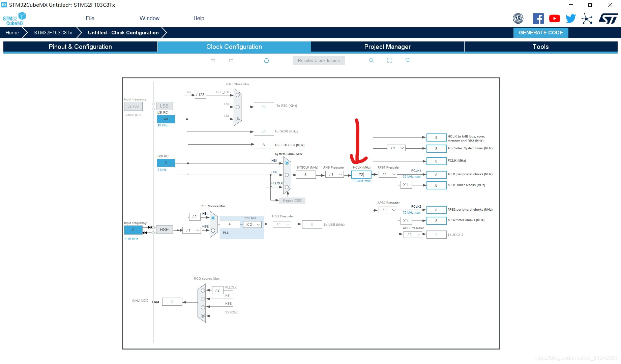Open the YouTube icon link
This screenshot has width=621, height=364.
tap(555, 19)
